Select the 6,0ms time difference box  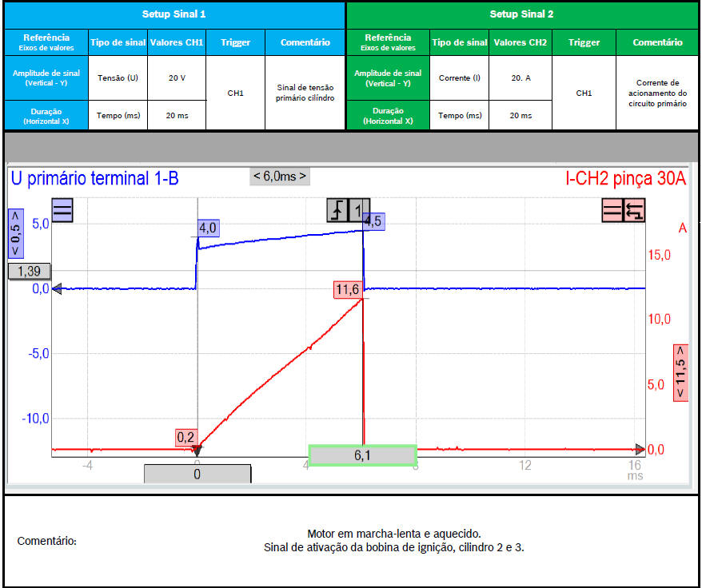(279, 176)
